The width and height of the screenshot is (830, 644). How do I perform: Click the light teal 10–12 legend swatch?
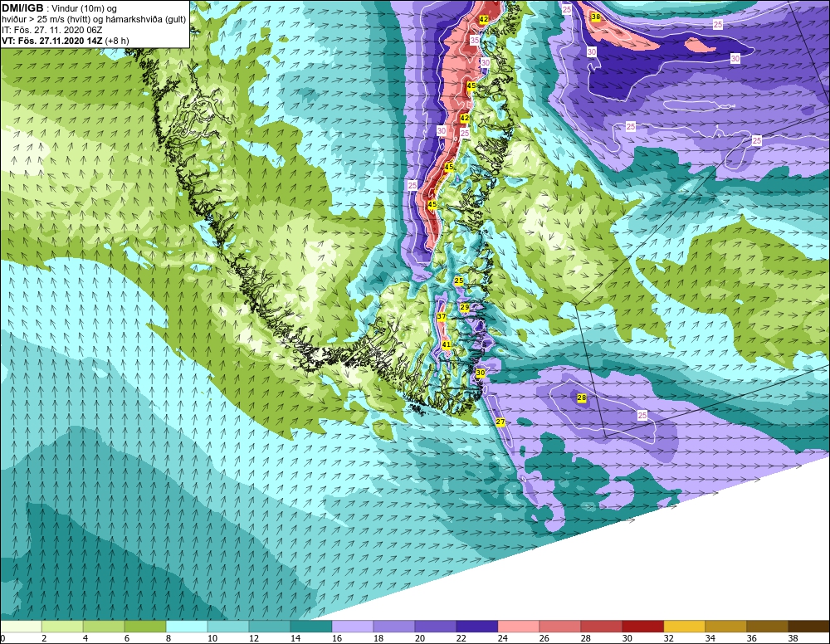[x=228, y=627]
